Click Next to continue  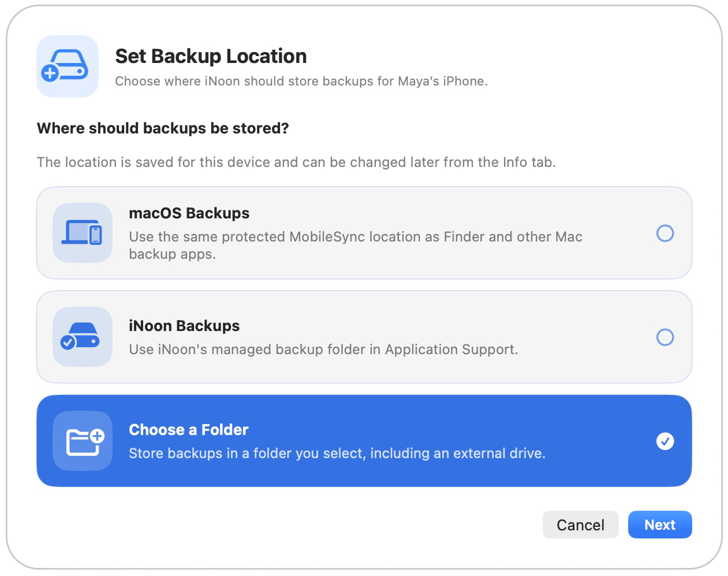pos(660,525)
